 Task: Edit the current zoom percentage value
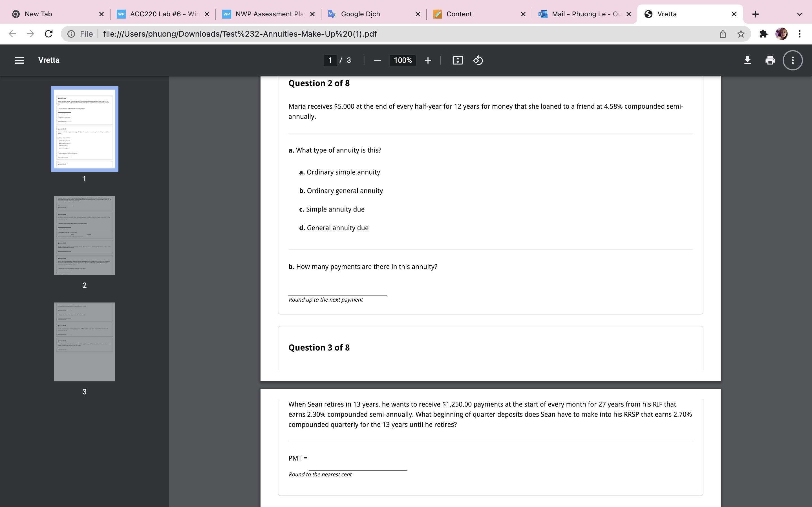pos(402,60)
